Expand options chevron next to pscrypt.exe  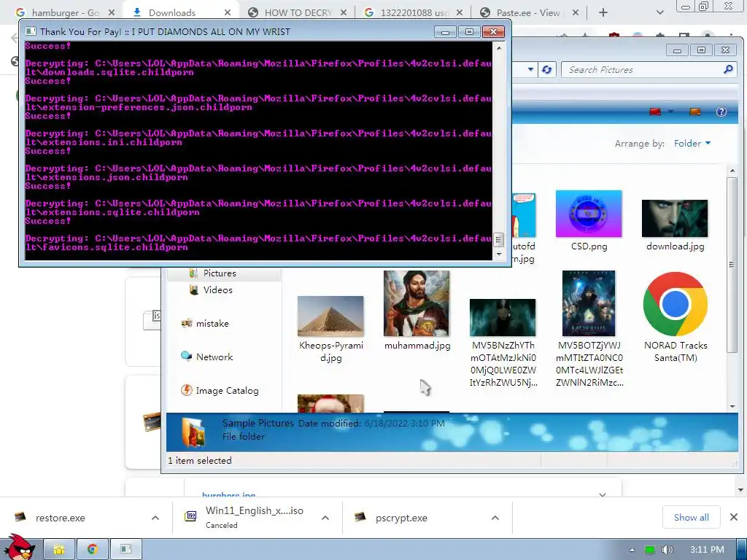click(495, 518)
